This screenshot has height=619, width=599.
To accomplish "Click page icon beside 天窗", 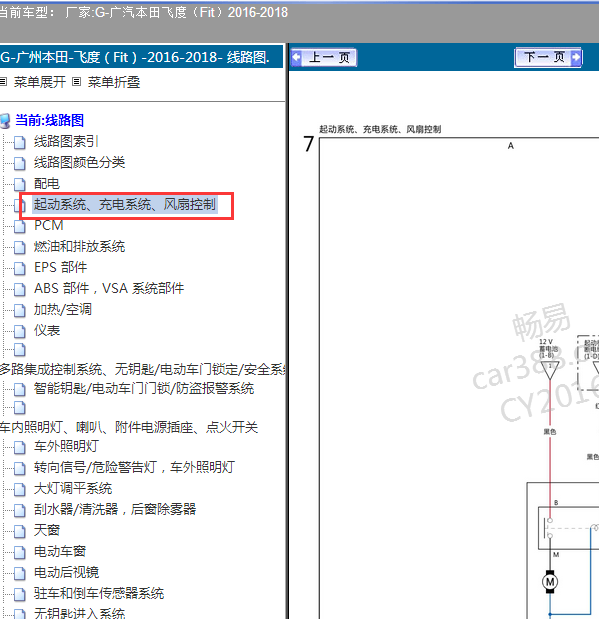I will pyautogui.click(x=20, y=531).
